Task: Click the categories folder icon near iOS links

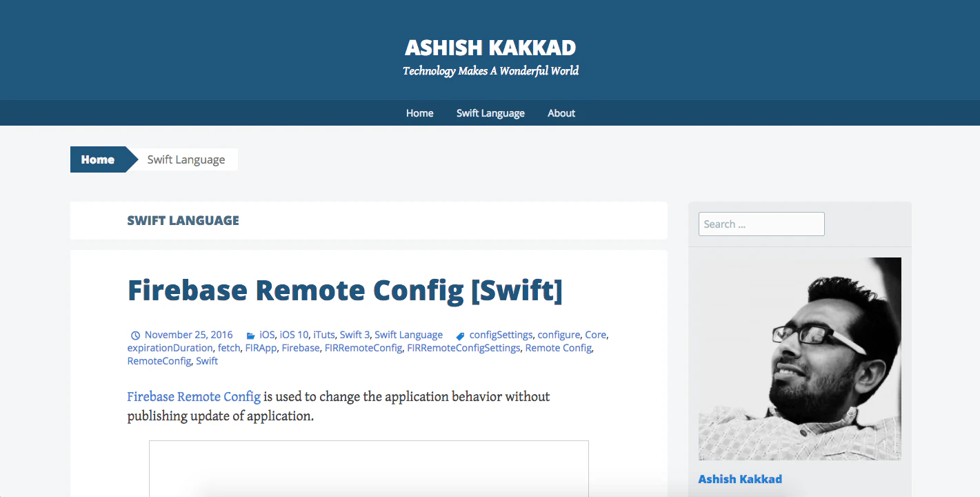Action: tap(251, 334)
